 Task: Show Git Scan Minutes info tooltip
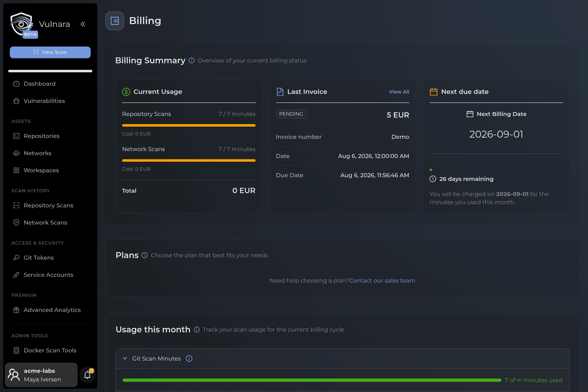(189, 359)
